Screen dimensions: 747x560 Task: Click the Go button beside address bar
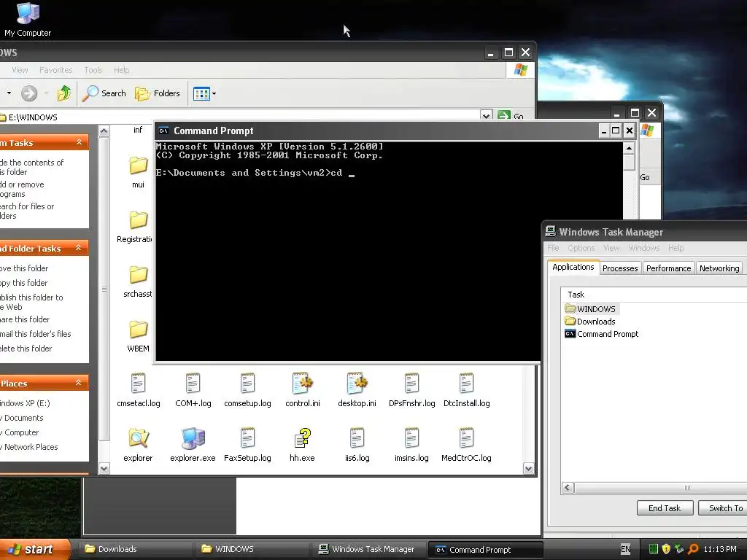[511, 116]
